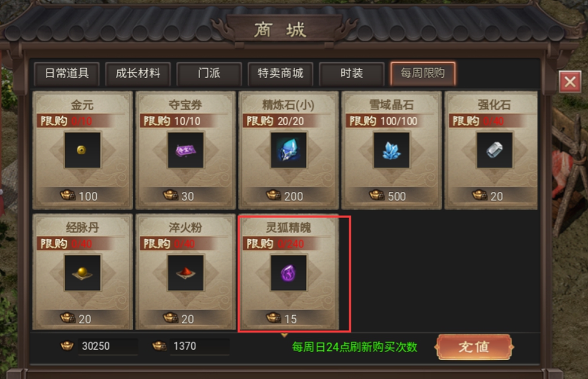The image size is (588, 379).
Task: Open the 时装 tab
Action: point(352,73)
